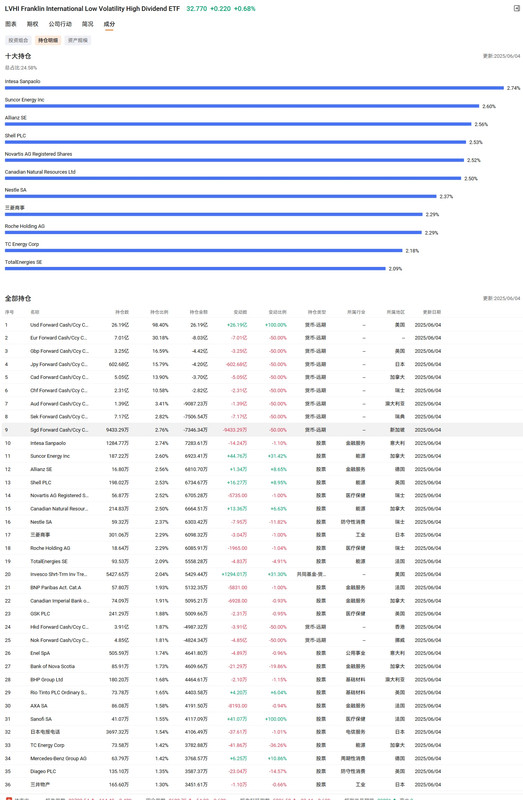Sort by the 持仓金额 column header
The width and height of the screenshot is (523, 800).
(198, 312)
